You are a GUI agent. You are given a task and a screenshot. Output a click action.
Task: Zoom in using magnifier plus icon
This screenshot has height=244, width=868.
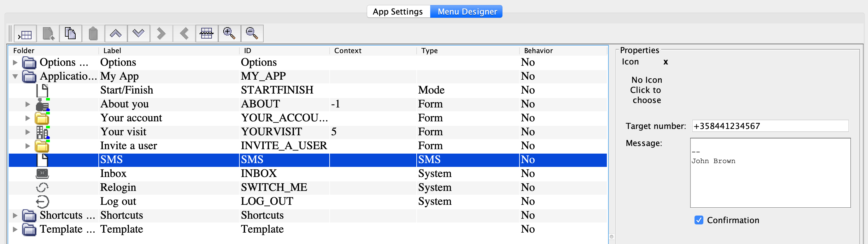pyautogui.click(x=229, y=34)
